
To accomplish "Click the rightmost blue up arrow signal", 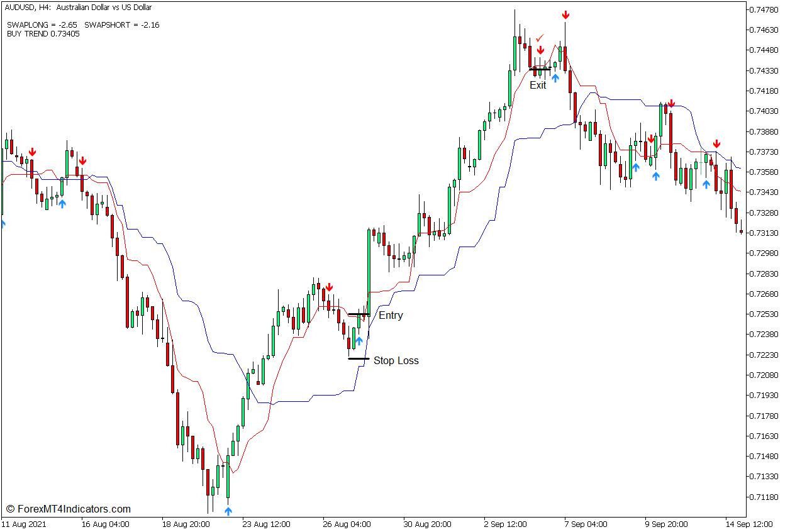I will (706, 184).
